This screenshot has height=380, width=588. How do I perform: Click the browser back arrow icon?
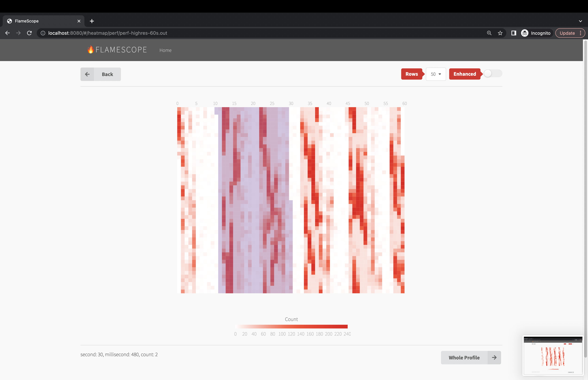click(x=7, y=33)
